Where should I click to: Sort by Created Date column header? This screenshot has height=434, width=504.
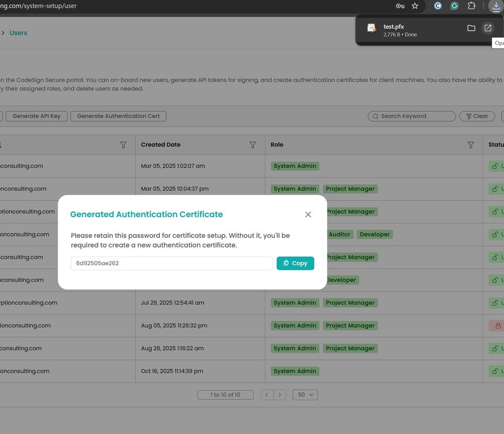coord(161,145)
